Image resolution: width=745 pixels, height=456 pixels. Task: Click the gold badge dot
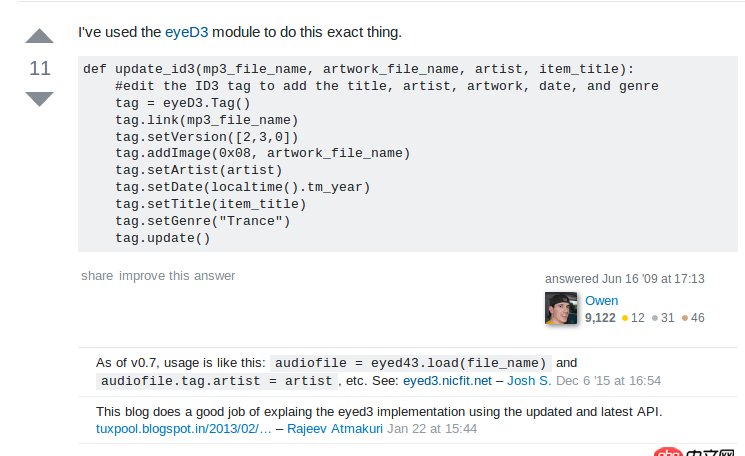click(x=625, y=318)
